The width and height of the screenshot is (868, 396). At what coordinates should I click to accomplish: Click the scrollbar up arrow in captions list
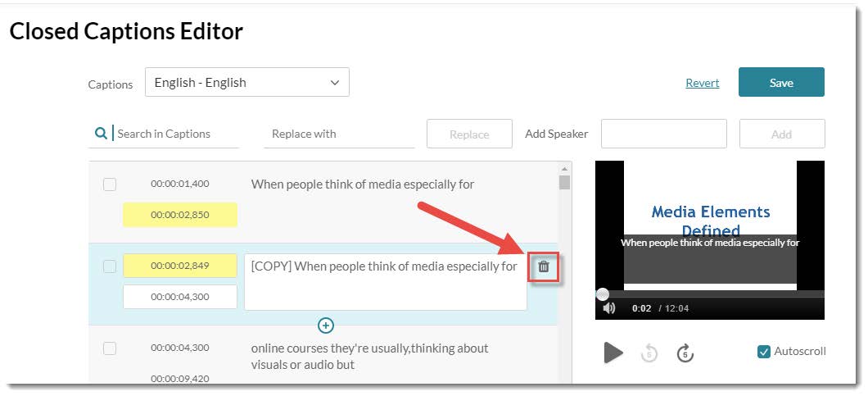[564, 169]
